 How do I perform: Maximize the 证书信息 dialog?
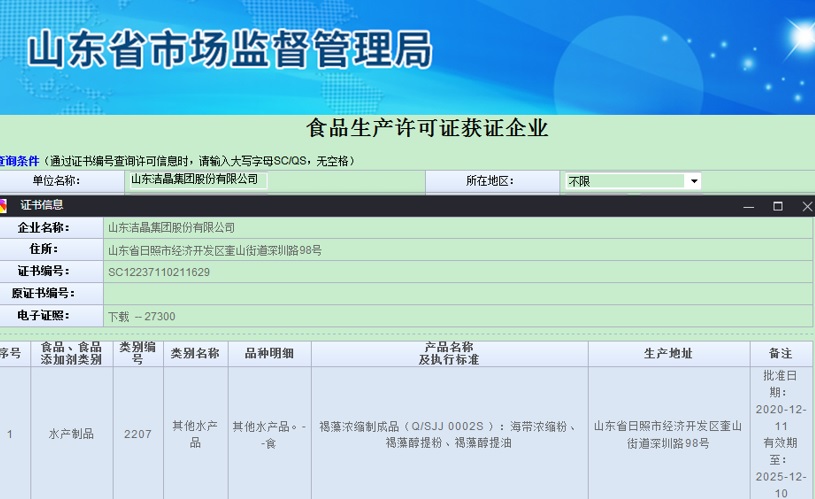coord(778,206)
